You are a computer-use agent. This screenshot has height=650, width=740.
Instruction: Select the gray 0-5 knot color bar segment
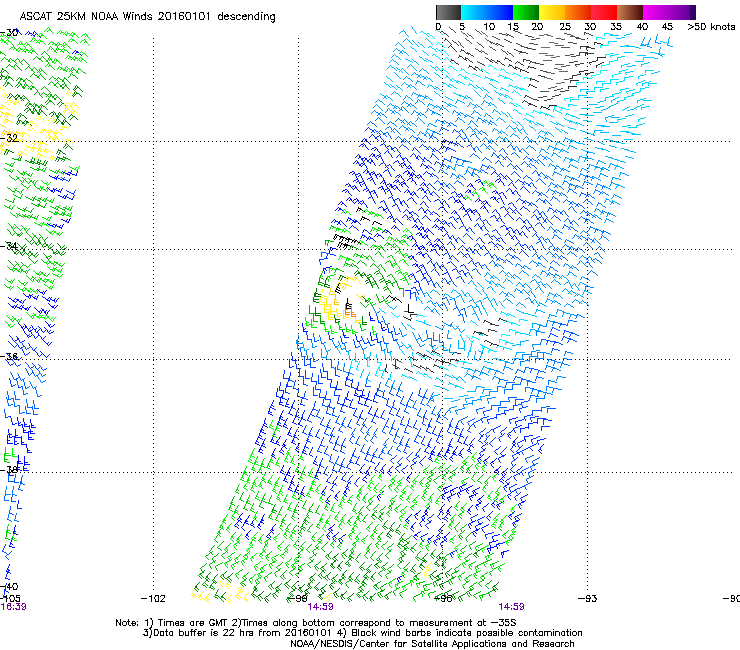click(x=448, y=12)
